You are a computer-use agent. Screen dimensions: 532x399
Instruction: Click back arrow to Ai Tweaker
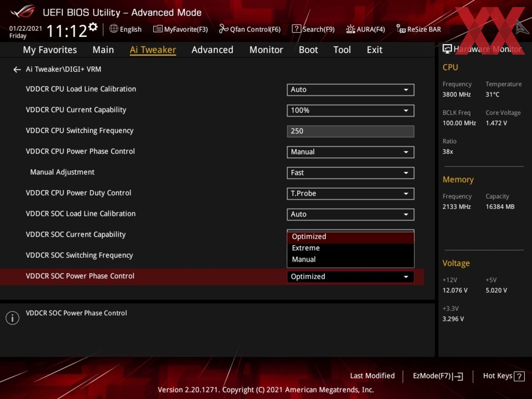(17, 70)
